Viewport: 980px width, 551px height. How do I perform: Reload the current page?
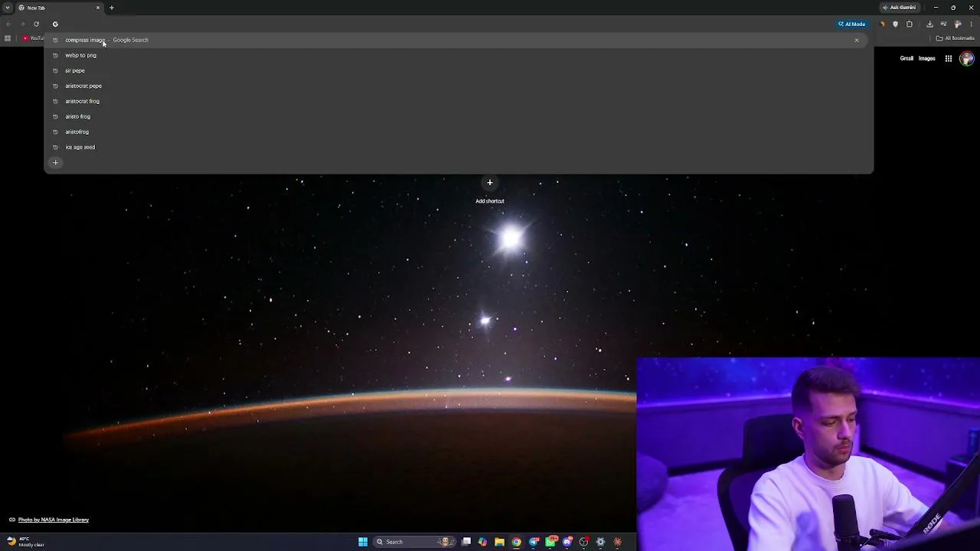pos(36,24)
